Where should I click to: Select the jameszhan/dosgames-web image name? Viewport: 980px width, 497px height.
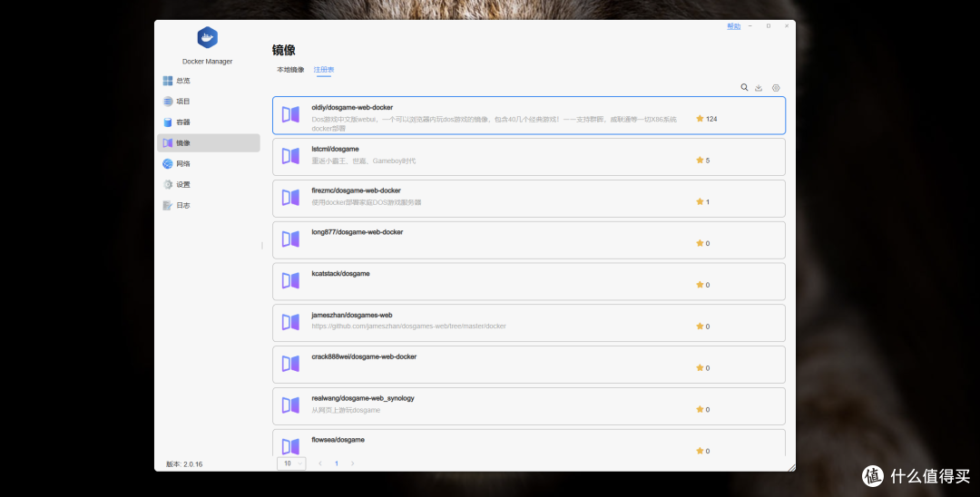pyautogui.click(x=352, y=316)
